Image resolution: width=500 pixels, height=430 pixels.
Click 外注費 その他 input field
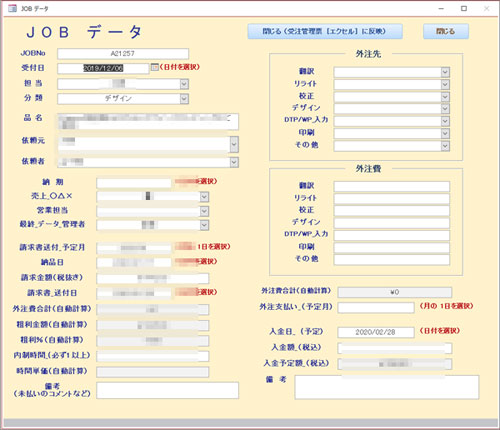[392, 260]
